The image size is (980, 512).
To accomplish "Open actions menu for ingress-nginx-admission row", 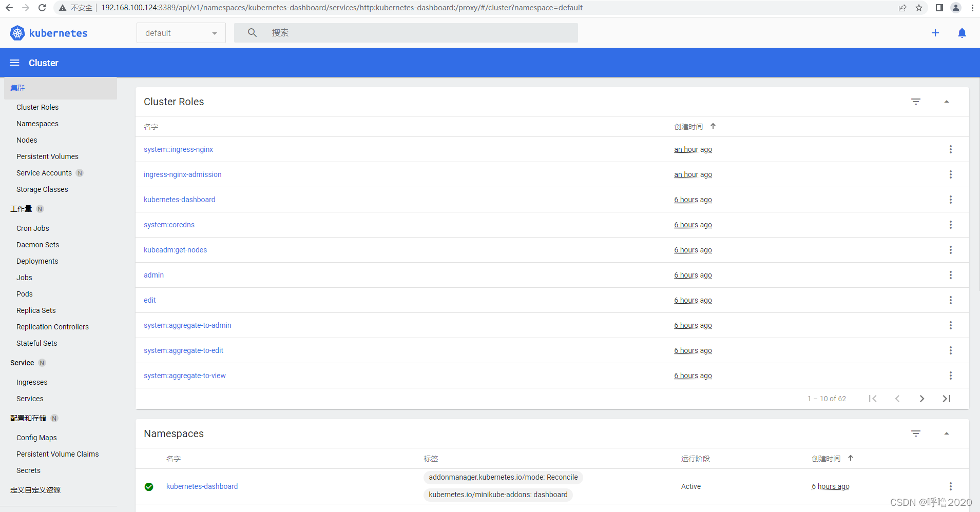I will tap(951, 174).
